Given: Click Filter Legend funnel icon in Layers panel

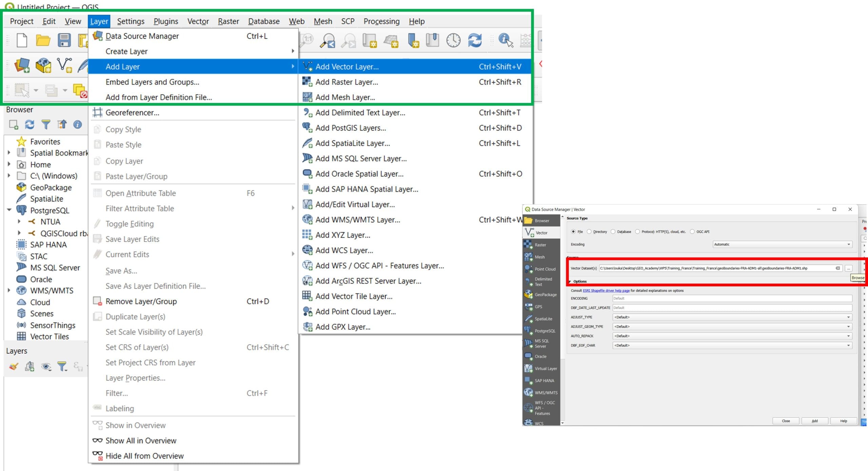Looking at the screenshot, I should point(62,366).
